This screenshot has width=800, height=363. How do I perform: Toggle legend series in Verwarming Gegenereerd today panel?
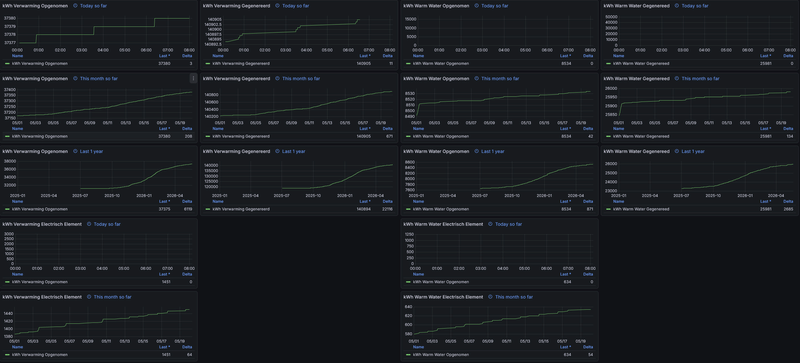click(241, 64)
